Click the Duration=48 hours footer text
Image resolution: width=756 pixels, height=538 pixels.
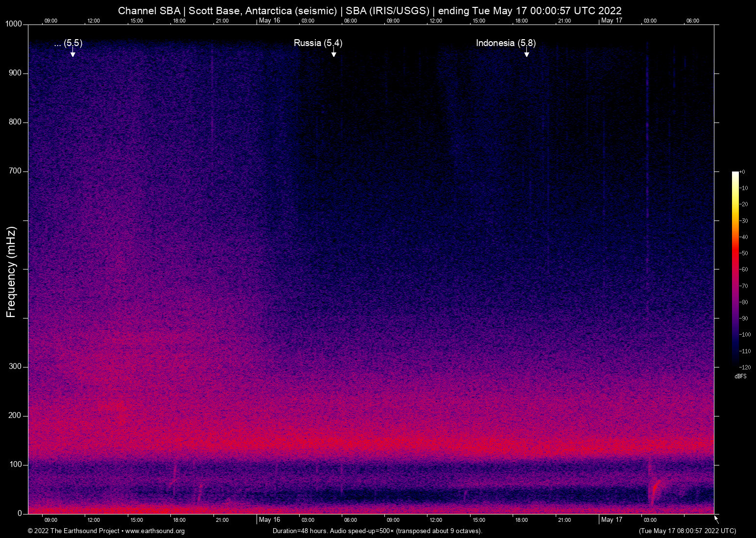click(378, 531)
